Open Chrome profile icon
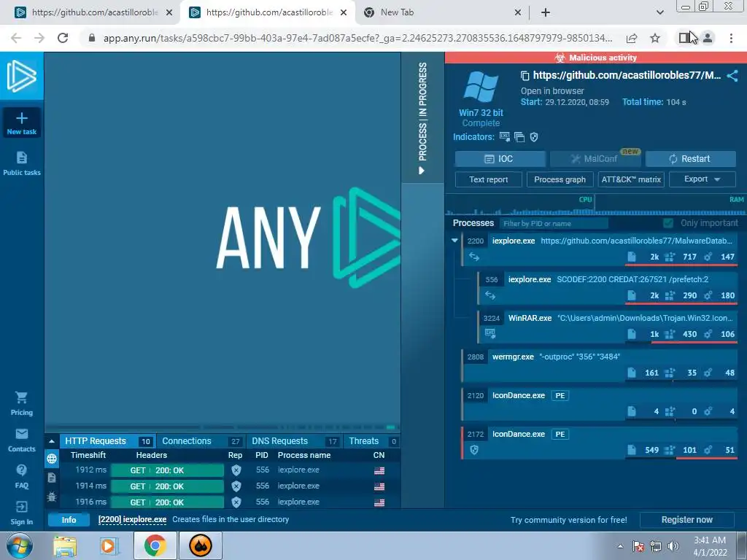Image resolution: width=747 pixels, height=560 pixels. tap(708, 38)
